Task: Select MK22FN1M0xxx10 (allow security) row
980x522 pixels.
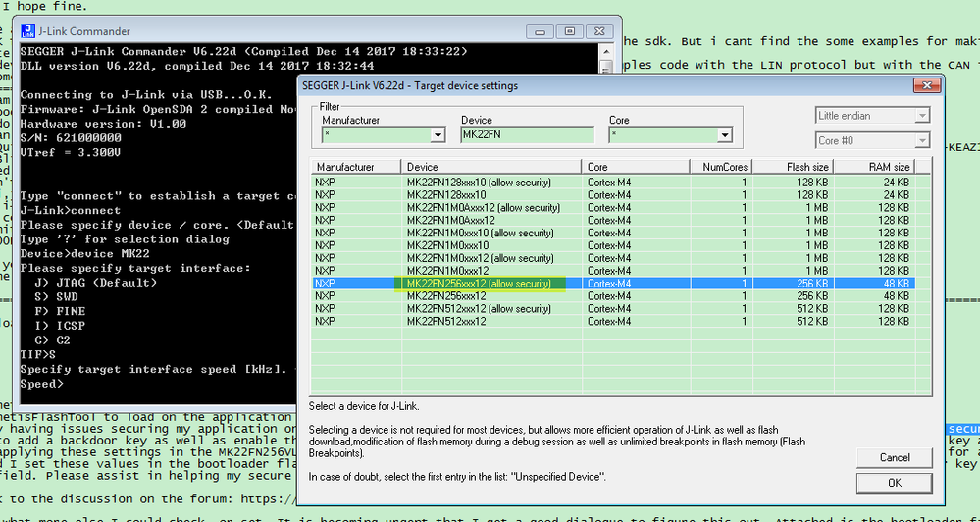Action: tap(613, 234)
